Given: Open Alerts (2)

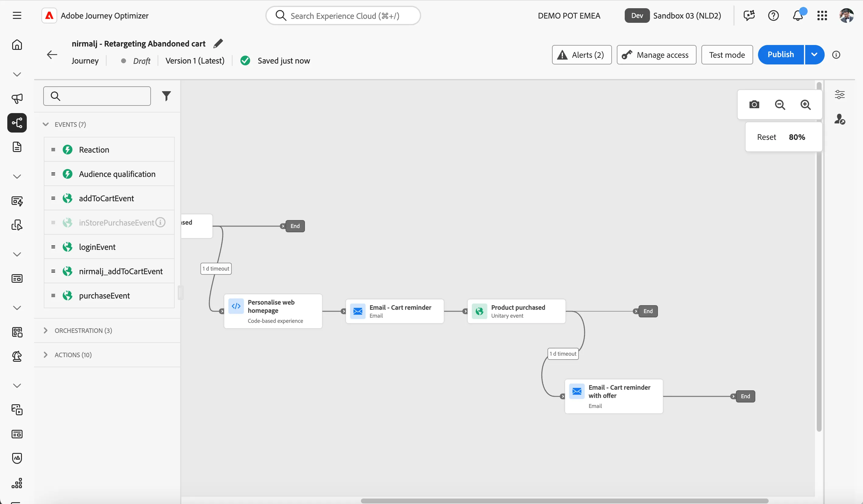Looking at the screenshot, I should (582, 55).
